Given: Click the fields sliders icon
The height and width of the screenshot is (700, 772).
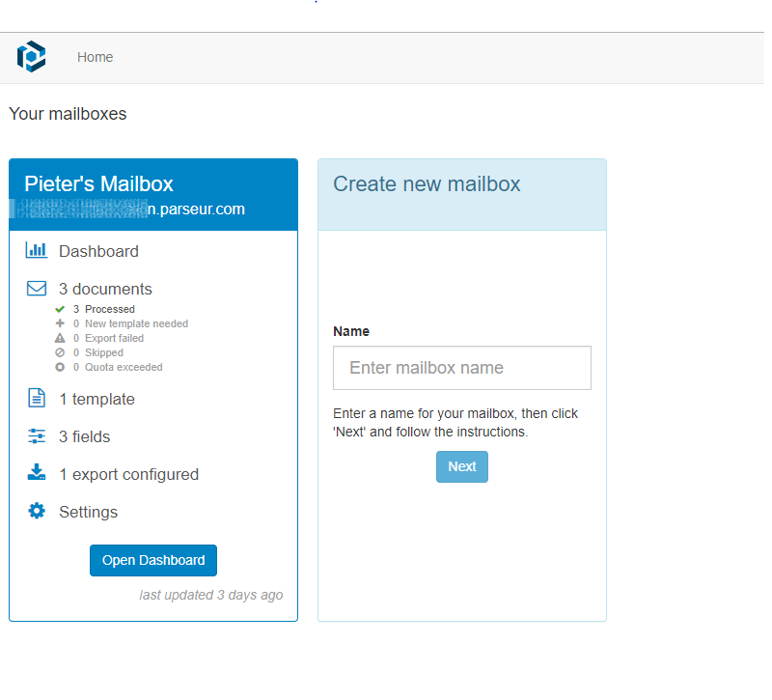Looking at the screenshot, I should coord(37,436).
